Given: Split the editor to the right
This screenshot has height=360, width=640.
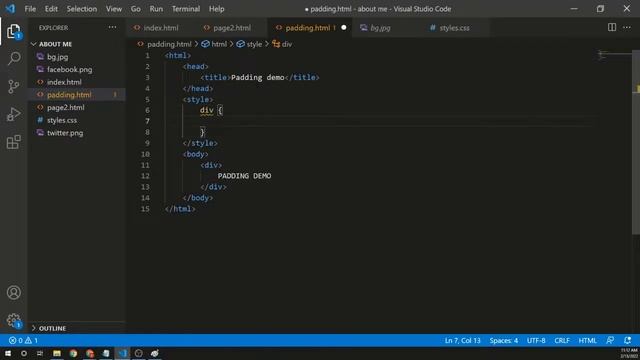Looking at the screenshot, I should (611, 27).
